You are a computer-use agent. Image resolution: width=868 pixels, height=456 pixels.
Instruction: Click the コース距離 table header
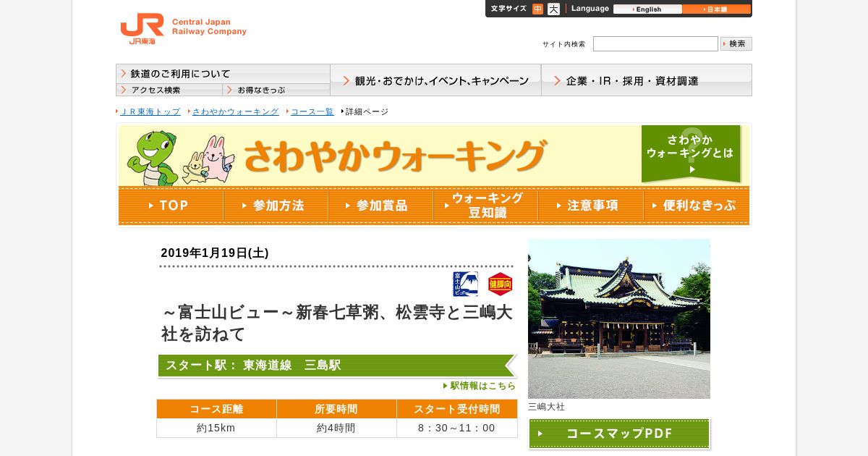tap(216, 409)
